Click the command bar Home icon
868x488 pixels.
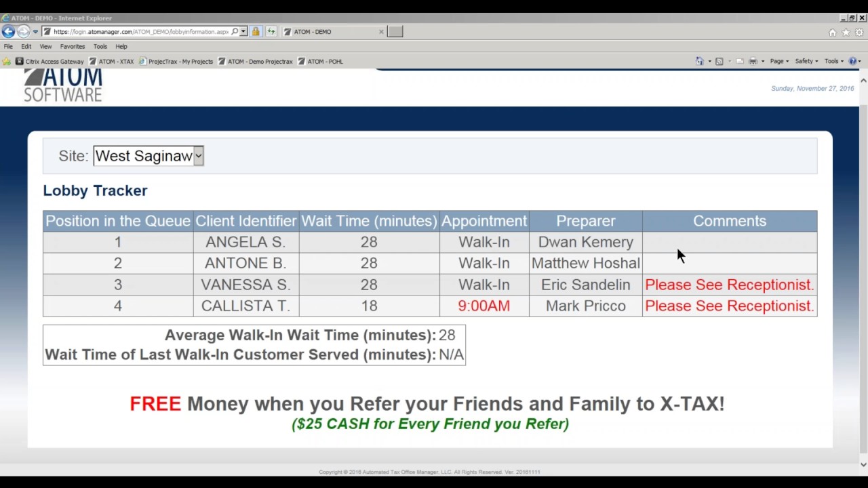700,62
